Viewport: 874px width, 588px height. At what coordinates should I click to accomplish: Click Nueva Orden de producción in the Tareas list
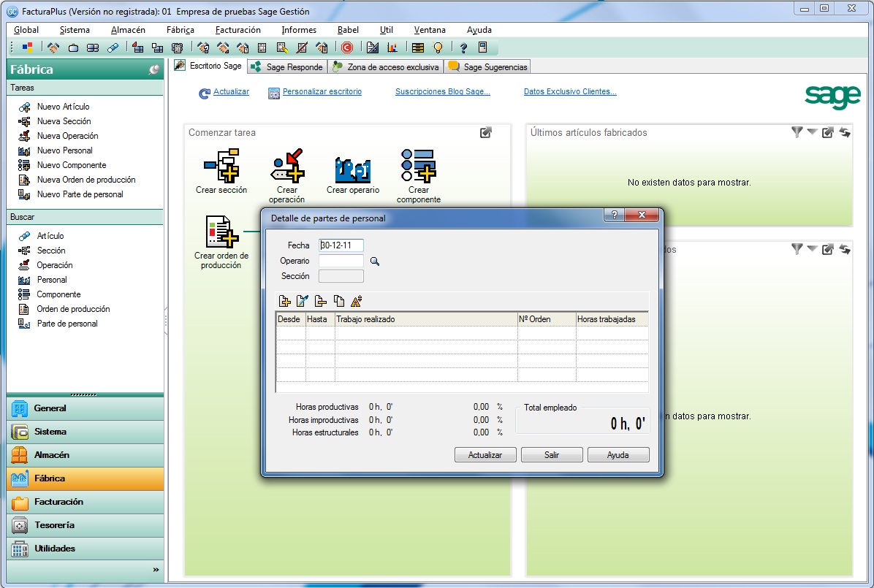point(86,180)
